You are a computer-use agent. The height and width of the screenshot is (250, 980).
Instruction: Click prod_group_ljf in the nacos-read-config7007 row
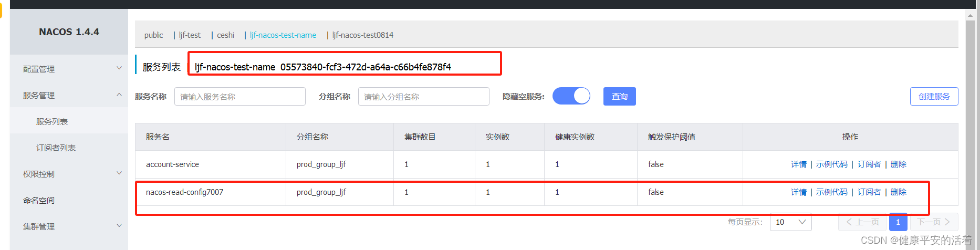click(321, 192)
